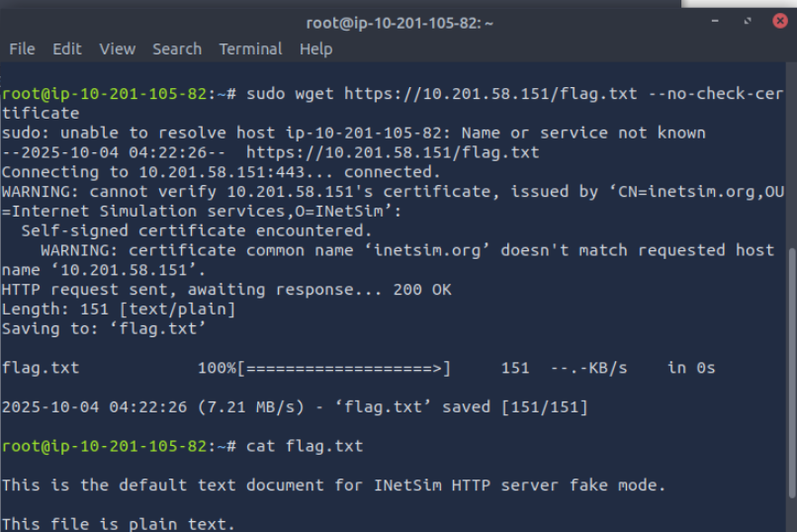Maximize the terminal window
This screenshot has height=532, width=797.
point(749,21)
